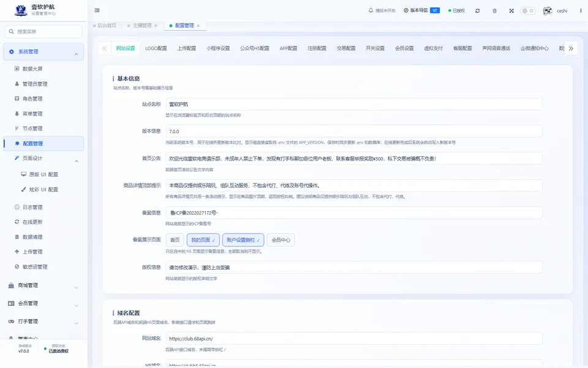This screenshot has width=588, height=368.
Task: Click the 网站域名 input field
Action: [x=354, y=339]
